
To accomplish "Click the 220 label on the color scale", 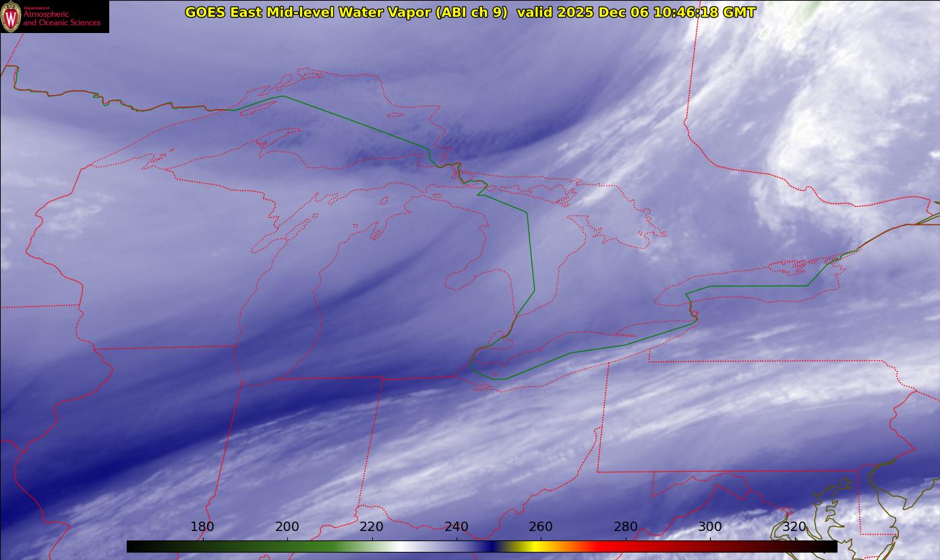I will click(372, 526).
